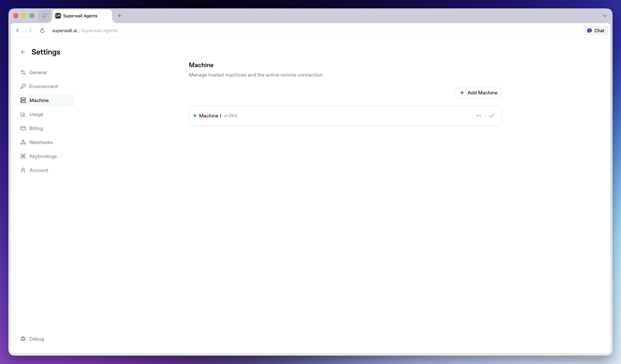The width and height of the screenshot is (621, 364).
Task: Click the browser back navigation arrow
Action: pos(18,31)
